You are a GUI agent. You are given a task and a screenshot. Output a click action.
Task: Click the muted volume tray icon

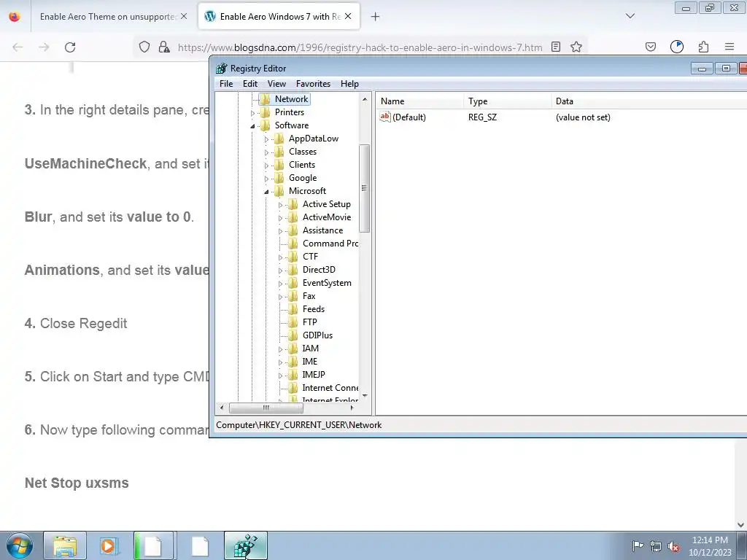coord(673,546)
